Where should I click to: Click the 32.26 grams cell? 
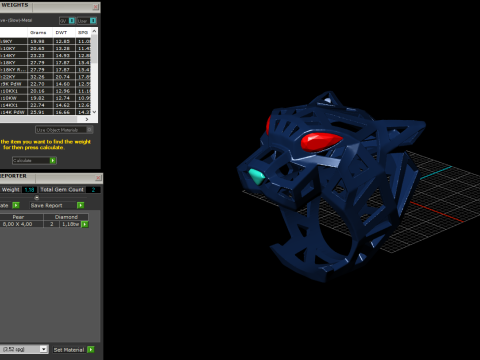[40, 77]
